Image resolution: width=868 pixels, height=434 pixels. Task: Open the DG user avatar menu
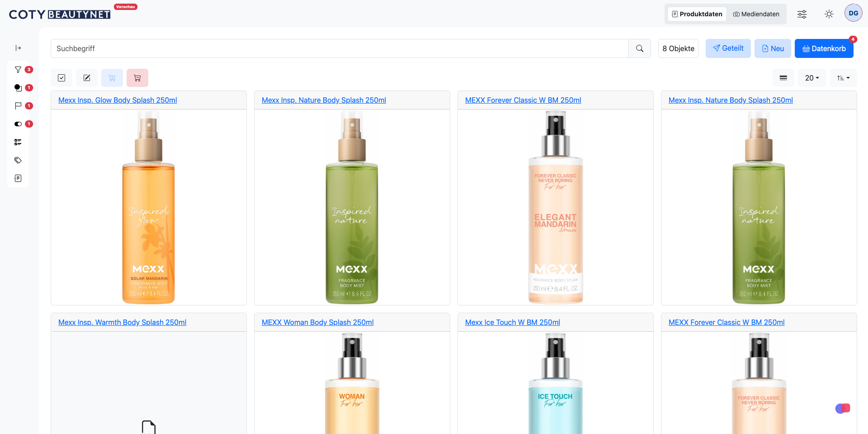(854, 13)
